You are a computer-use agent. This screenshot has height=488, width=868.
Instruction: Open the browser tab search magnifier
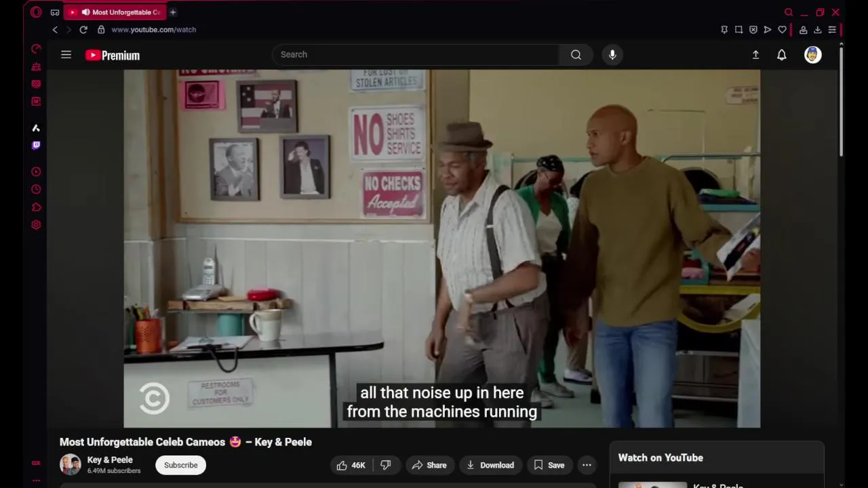tap(789, 12)
